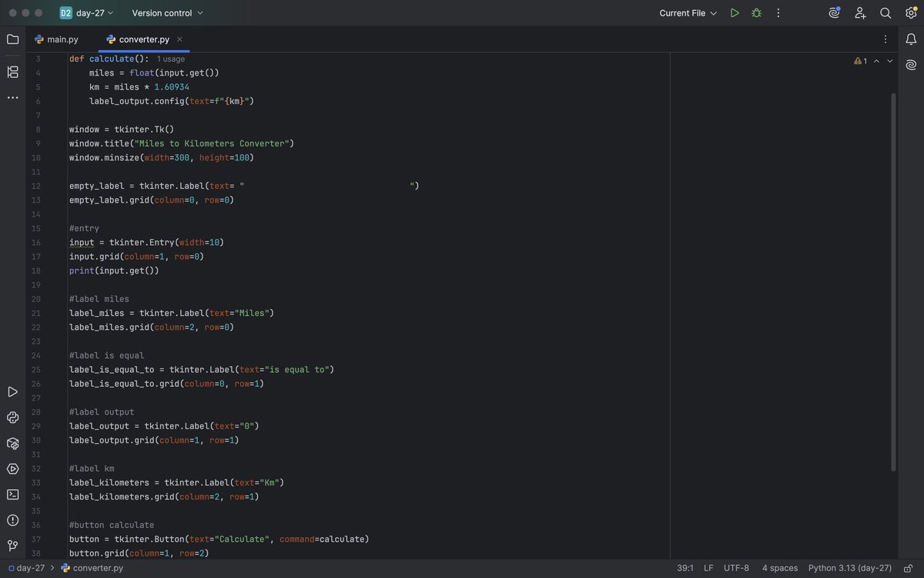Debug the current file
924x578 pixels.
coord(756,13)
